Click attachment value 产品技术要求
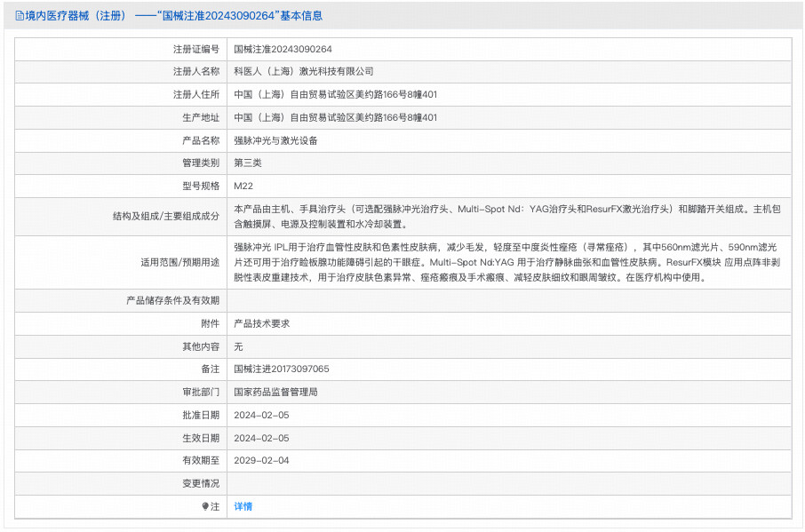 [261, 324]
